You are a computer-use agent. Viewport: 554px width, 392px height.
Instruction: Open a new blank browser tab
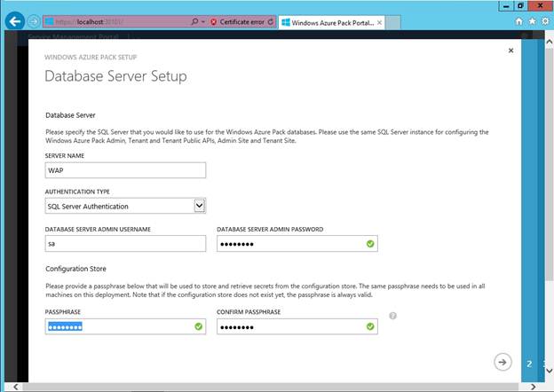tap(393, 22)
